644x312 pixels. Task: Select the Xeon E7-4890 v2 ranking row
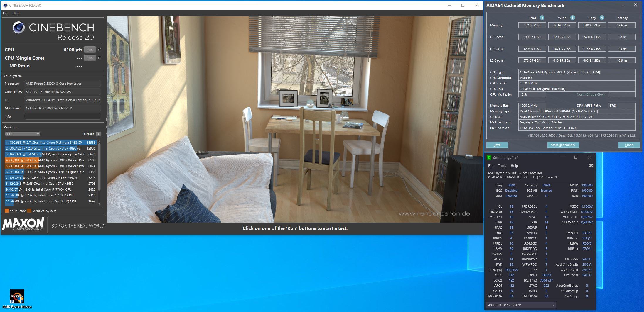click(50, 148)
